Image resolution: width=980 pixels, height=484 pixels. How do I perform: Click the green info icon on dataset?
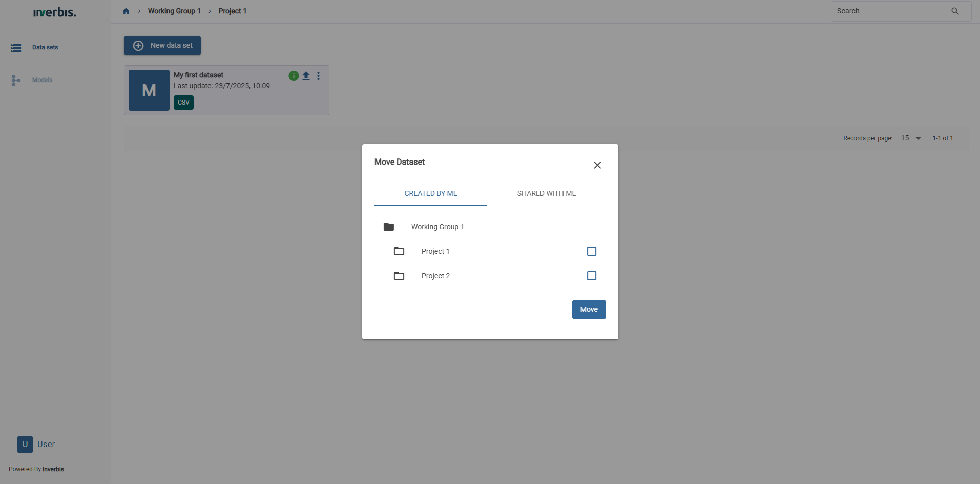pos(294,76)
